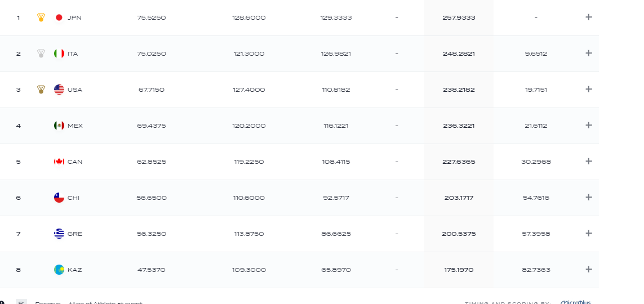Screen dimensions: 644x304
Task: Click Japan's total score 257.9333
Action: click(x=459, y=17)
